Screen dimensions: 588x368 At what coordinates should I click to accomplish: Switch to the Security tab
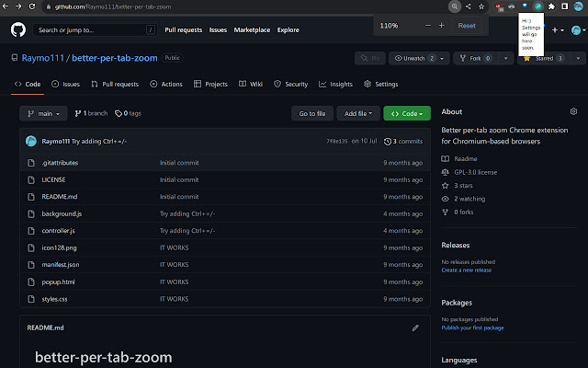click(291, 84)
